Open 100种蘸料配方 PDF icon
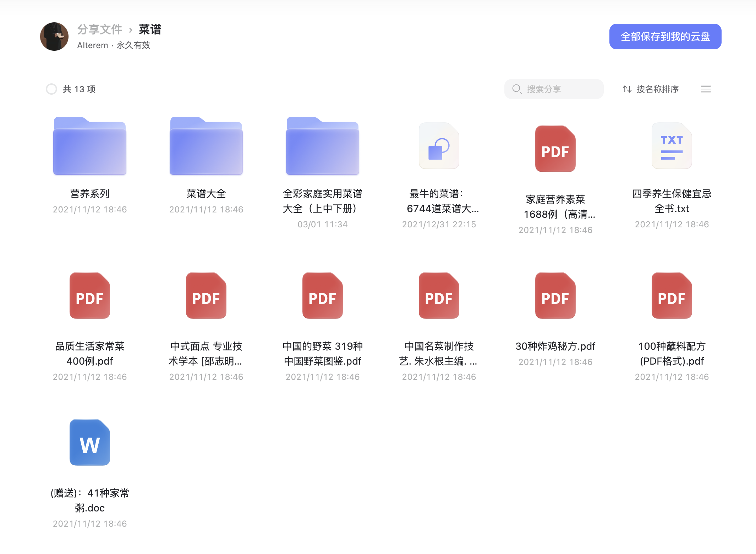The image size is (756, 554). [x=672, y=295]
